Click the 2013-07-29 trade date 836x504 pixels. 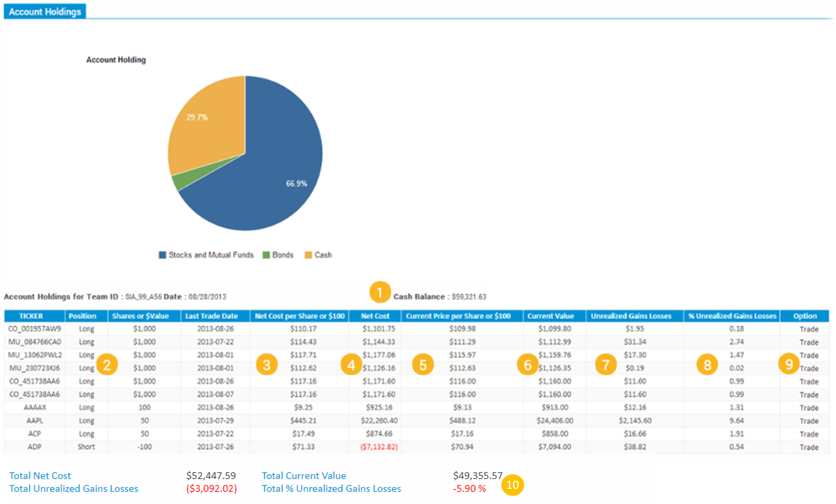click(215, 421)
